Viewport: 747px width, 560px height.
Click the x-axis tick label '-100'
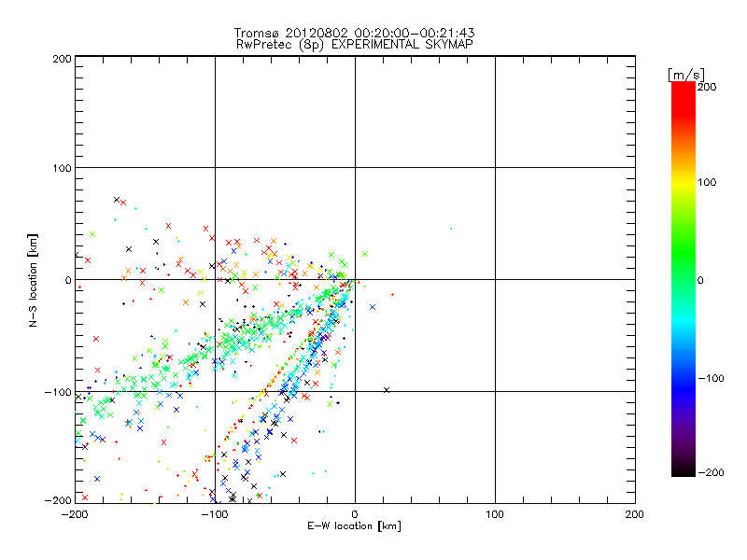coord(215,514)
